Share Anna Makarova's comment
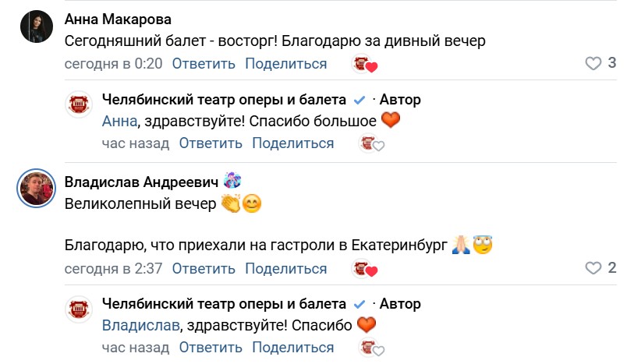The width and height of the screenshot is (627, 364). (x=285, y=64)
